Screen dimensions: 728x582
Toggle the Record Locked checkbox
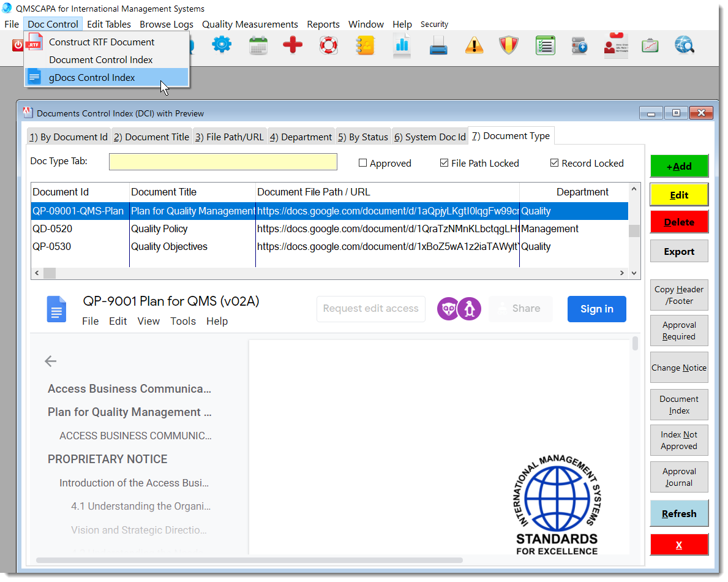point(555,163)
